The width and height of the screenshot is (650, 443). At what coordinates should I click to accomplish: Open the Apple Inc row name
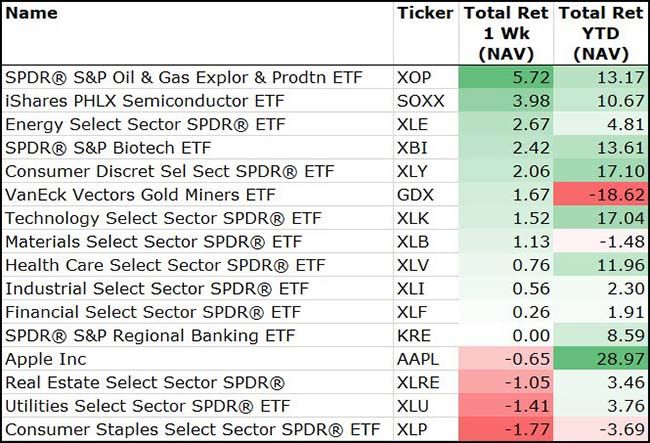coord(45,359)
